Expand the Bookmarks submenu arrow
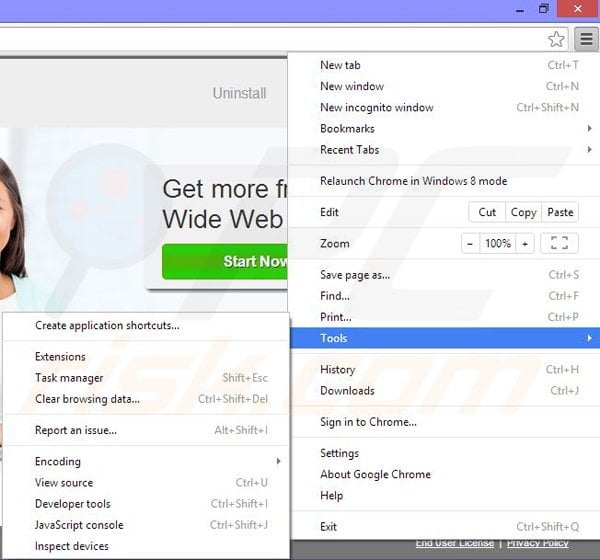Screen dimensions: 600x560 pos(589,129)
